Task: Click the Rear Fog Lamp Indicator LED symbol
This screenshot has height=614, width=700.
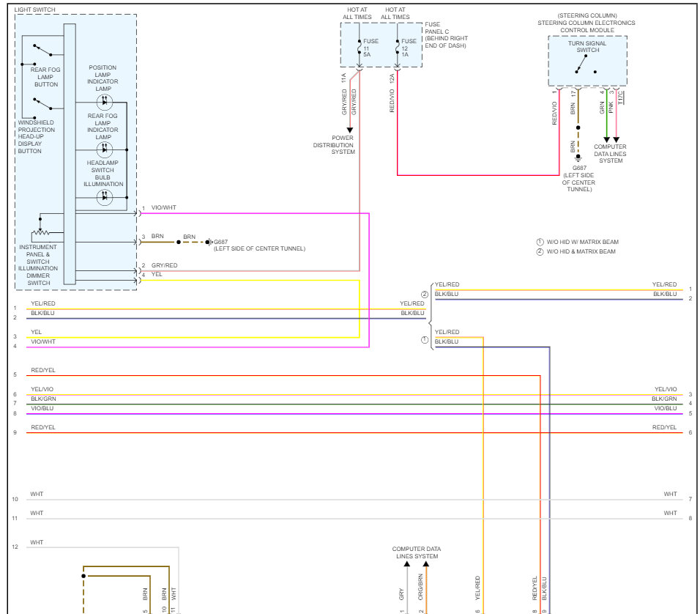Action: click(x=105, y=149)
